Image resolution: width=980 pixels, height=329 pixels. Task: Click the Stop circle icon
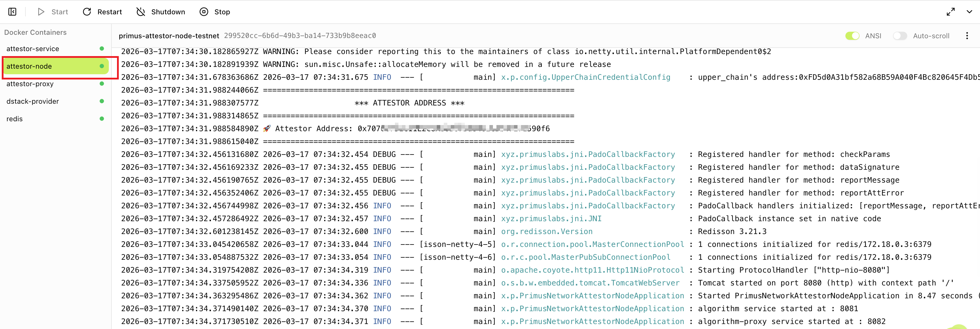pos(204,12)
